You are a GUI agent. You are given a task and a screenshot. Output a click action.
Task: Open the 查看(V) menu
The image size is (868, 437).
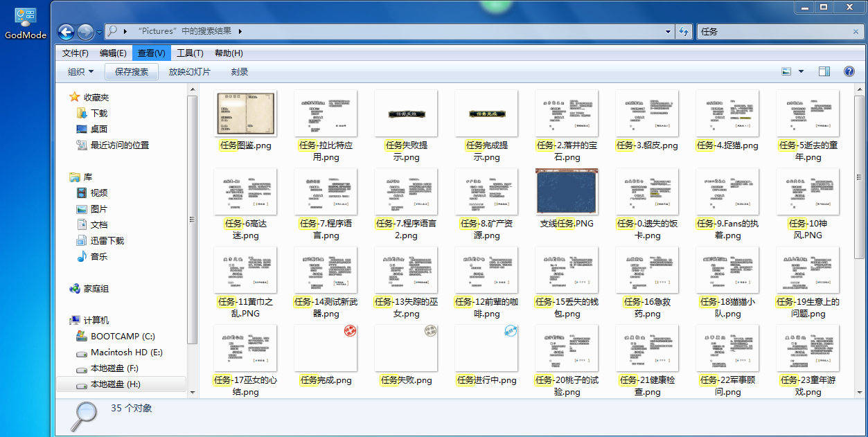[x=151, y=53]
